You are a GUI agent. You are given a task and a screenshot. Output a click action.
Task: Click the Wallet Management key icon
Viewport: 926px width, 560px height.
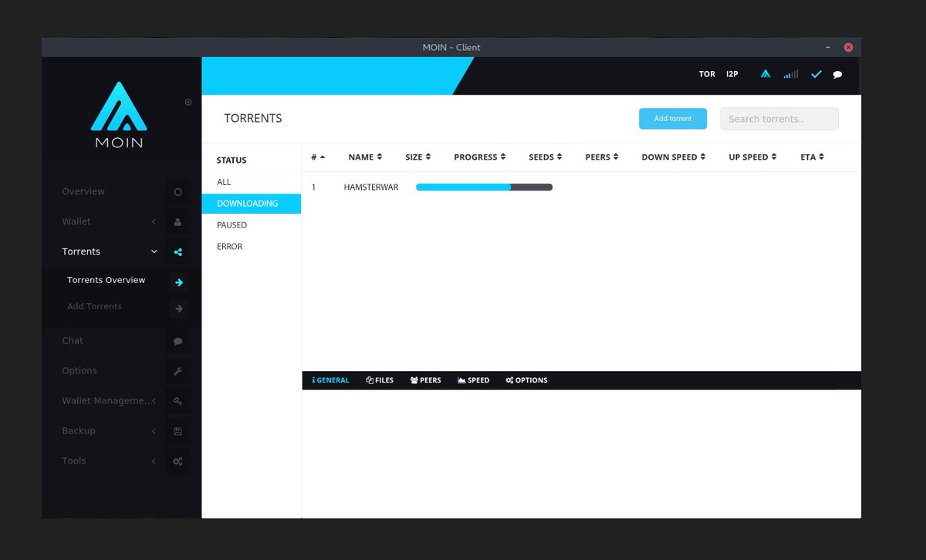click(177, 401)
